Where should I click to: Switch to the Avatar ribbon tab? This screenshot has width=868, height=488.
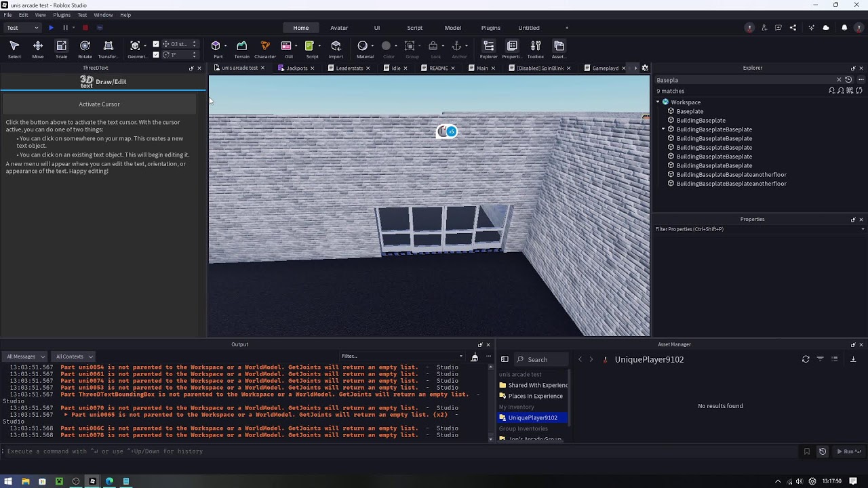pos(339,28)
